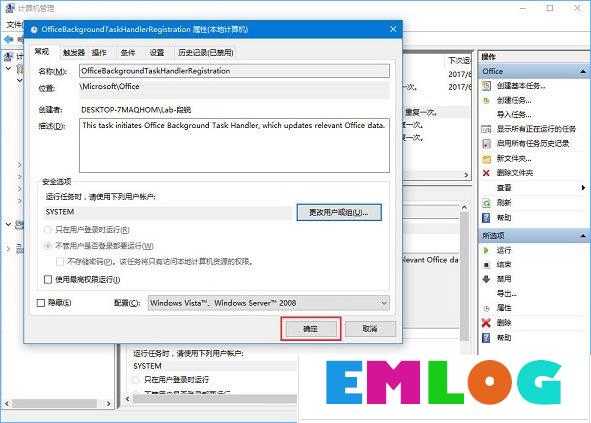The width and height of the screenshot is (591, 423).
Task: Select 只在用户登录时运行 radio in the background preview pane
Action: tap(136, 380)
